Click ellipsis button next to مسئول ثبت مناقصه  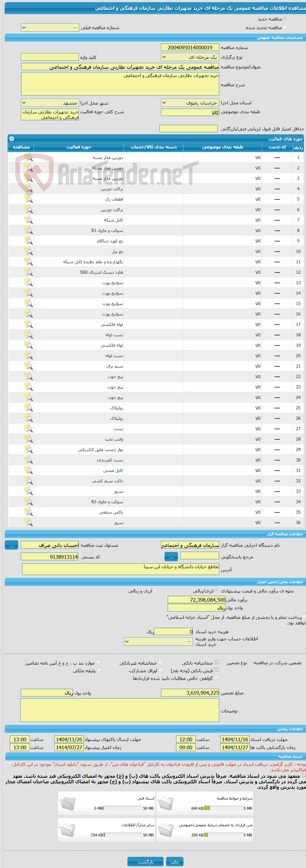pos(11,545)
